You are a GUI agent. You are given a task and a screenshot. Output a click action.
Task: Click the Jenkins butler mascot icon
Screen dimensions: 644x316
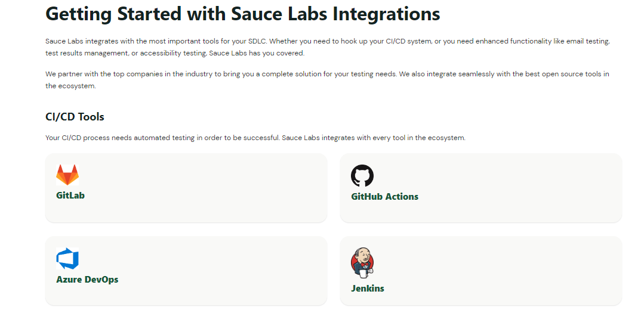[362, 263]
